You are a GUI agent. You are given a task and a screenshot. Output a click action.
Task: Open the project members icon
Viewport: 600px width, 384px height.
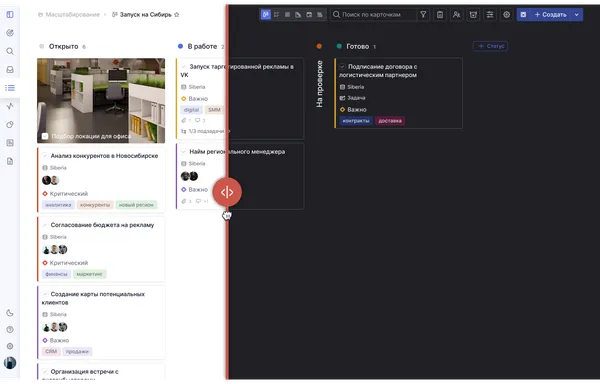[x=457, y=15]
